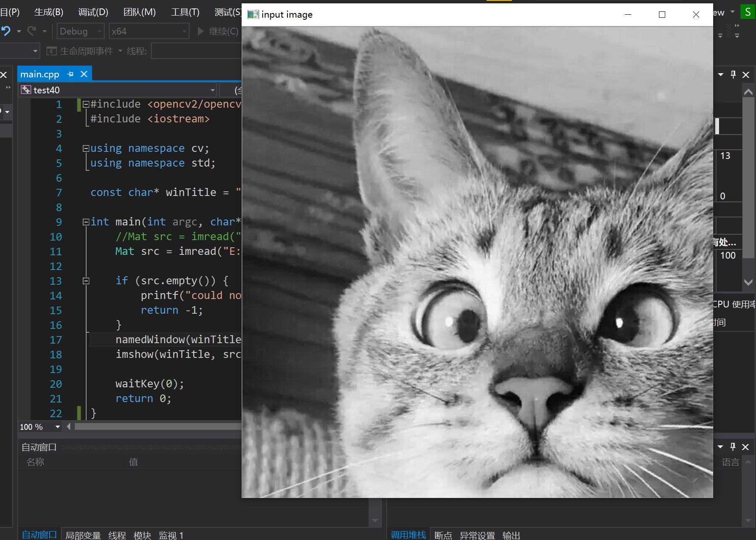Viewport: 756px width, 540px height.
Task: Click the 生命周期事件 lifecycle events button
Action: (79, 51)
